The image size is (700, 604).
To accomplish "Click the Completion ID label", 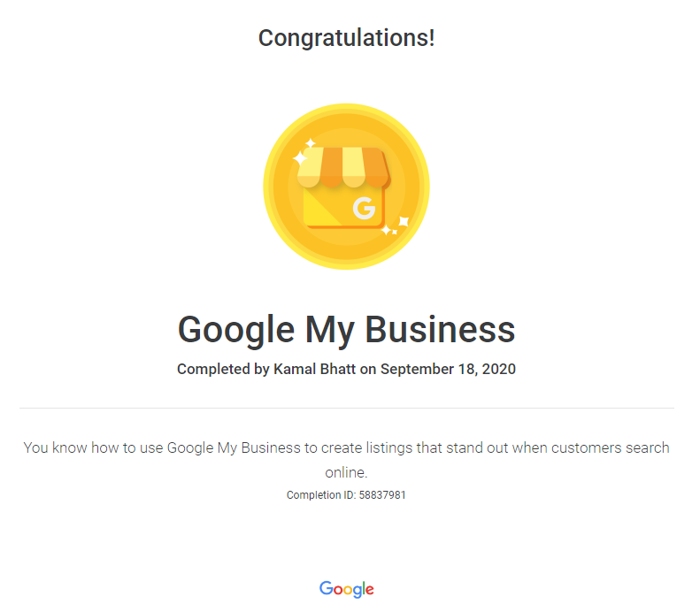I will (320, 495).
